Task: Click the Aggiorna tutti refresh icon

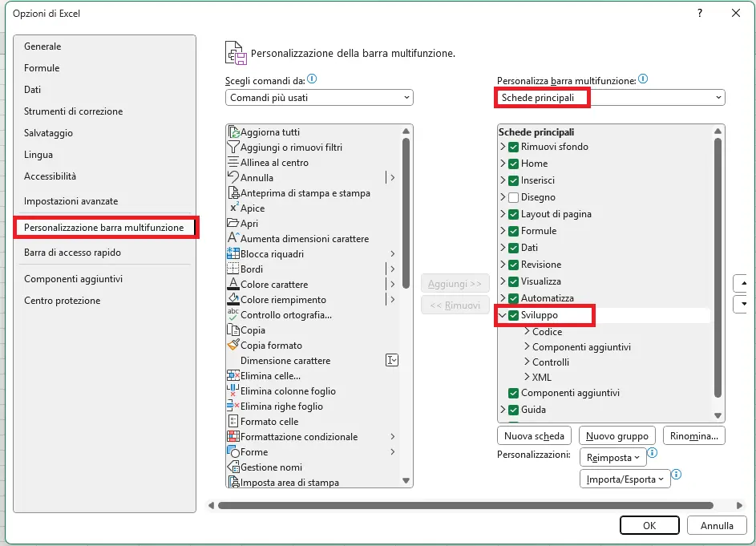Action: 233,131
